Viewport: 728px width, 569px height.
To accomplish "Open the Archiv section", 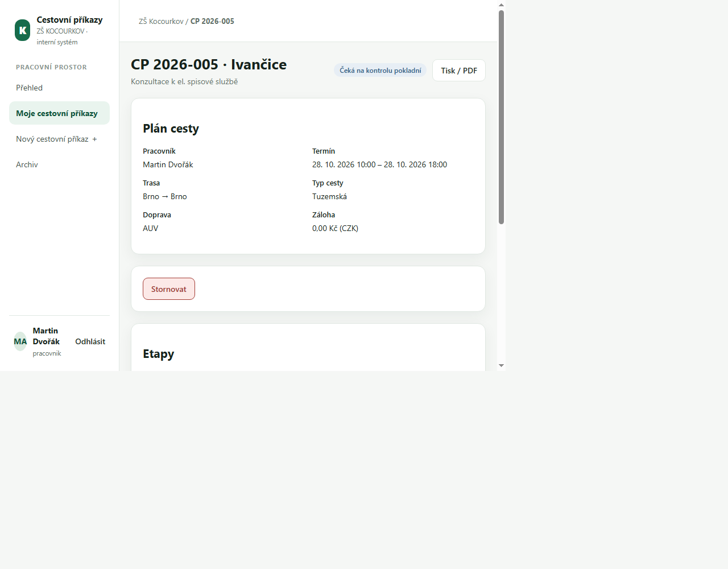I will tap(59, 164).
